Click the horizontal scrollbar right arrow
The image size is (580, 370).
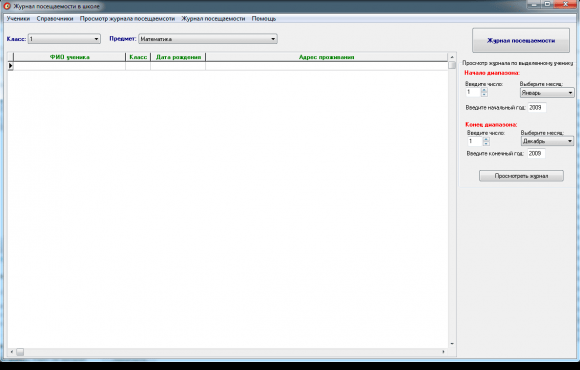[x=444, y=352]
